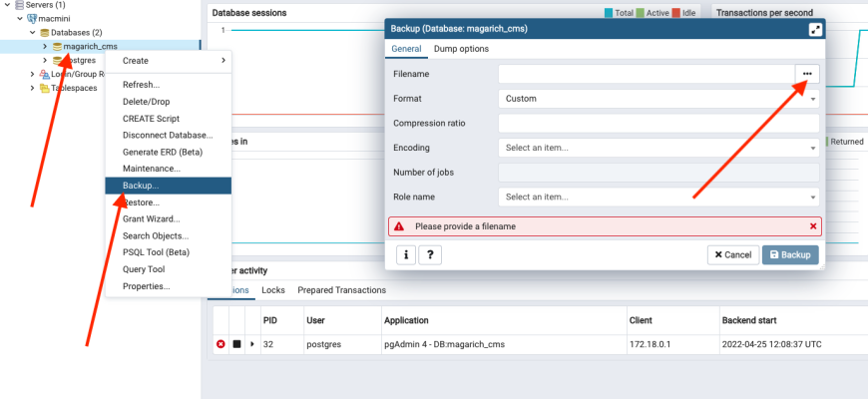
Task: Open the Role name dropdown
Action: 658,197
